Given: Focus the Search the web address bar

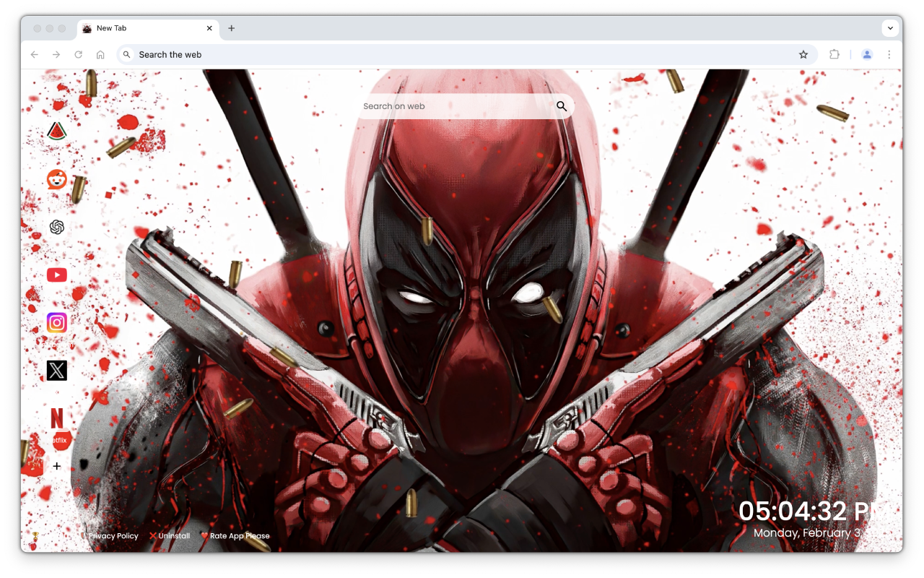Looking at the screenshot, I should [x=467, y=55].
